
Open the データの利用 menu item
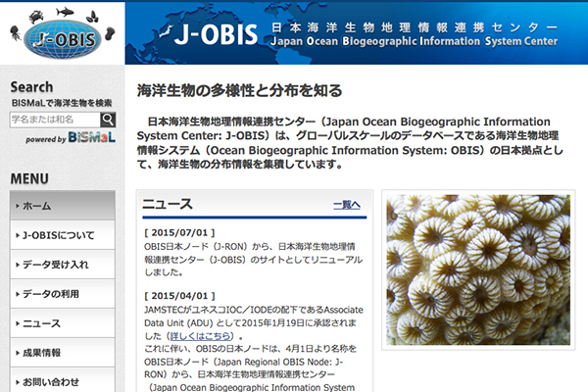(x=63, y=294)
